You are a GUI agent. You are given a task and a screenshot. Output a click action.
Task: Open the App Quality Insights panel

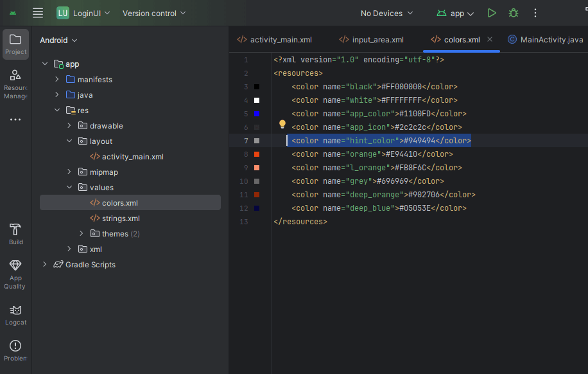(x=15, y=274)
